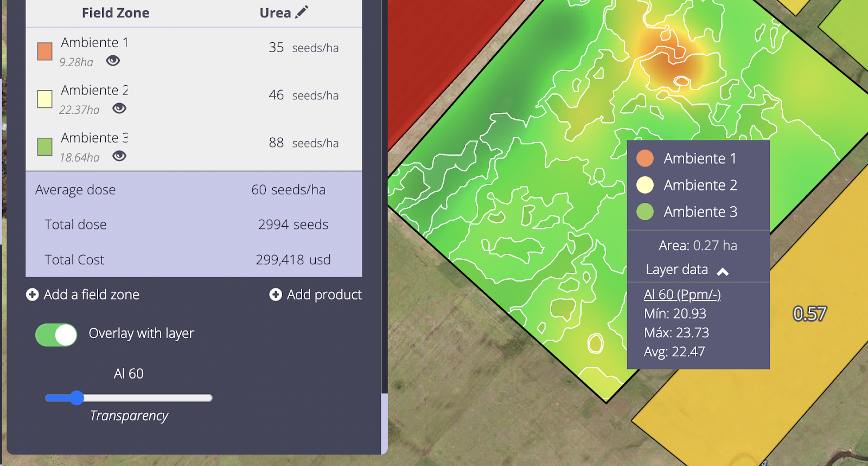Viewport: 868px width, 466px height.
Task: Click the 0.57 label on yellow field
Action: (x=809, y=314)
